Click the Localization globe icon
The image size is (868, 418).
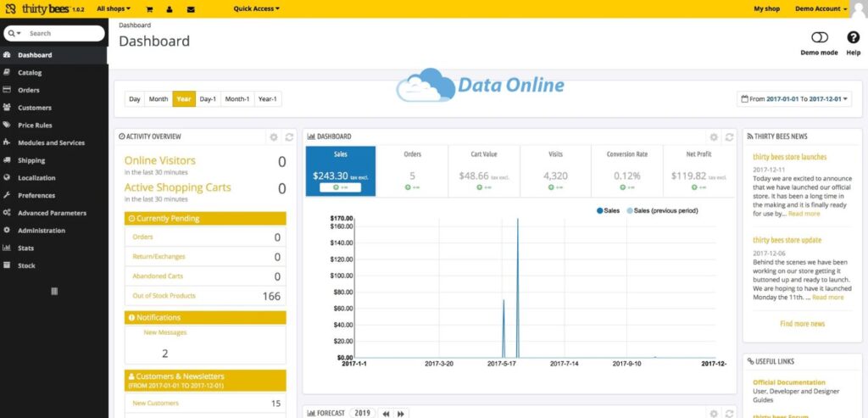point(7,178)
